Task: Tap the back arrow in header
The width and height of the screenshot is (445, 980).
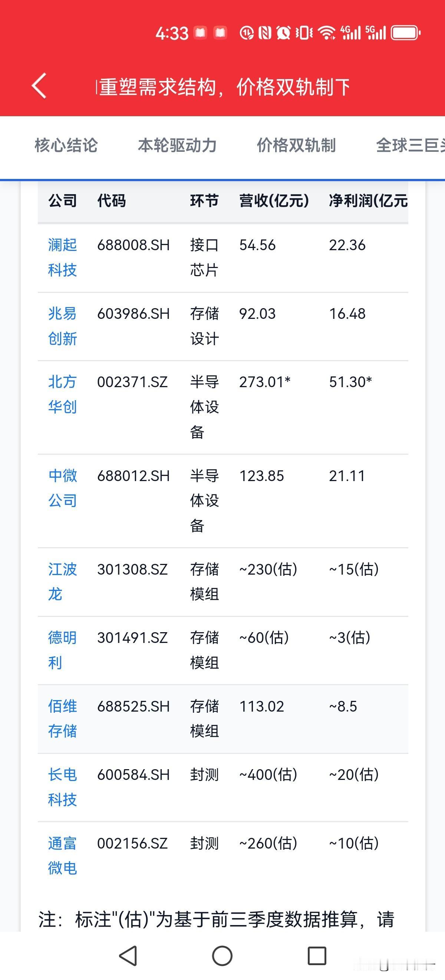Action: [39, 86]
